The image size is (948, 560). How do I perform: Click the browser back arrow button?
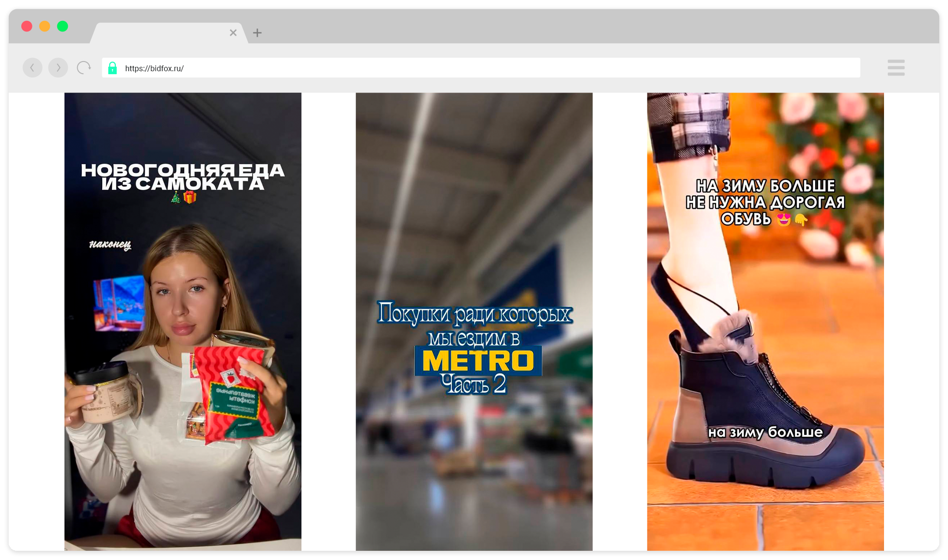(x=32, y=68)
